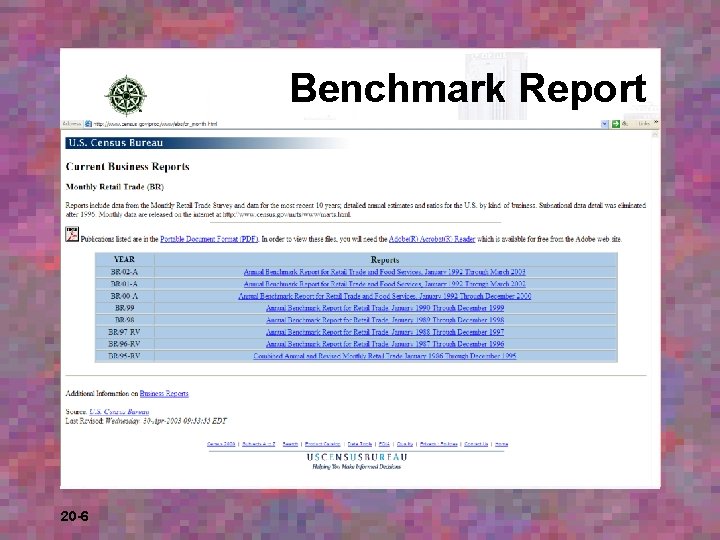Click the Last Revised date text

[x=146, y=421]
